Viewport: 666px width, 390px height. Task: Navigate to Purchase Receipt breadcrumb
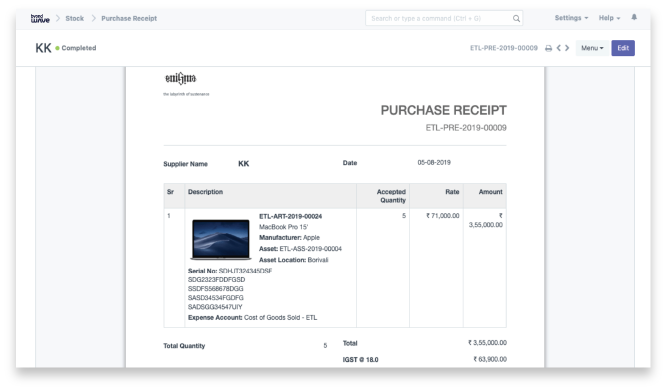129,18
